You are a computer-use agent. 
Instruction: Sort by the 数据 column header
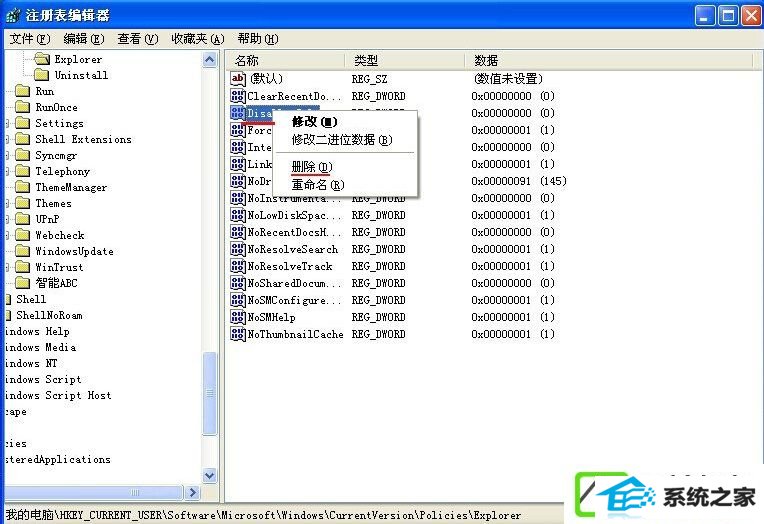point(611,60)
